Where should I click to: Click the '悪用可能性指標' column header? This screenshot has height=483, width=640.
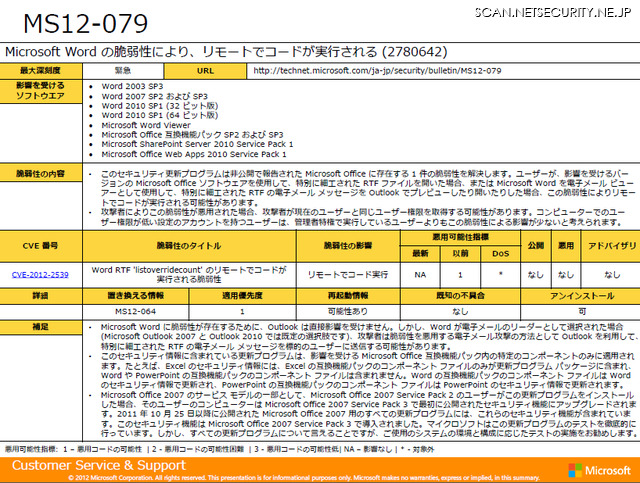click(x=460, y=237)
